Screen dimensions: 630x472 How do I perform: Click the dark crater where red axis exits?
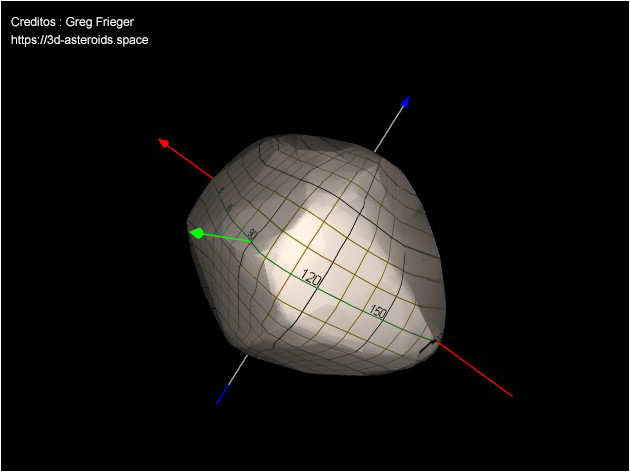434,344
